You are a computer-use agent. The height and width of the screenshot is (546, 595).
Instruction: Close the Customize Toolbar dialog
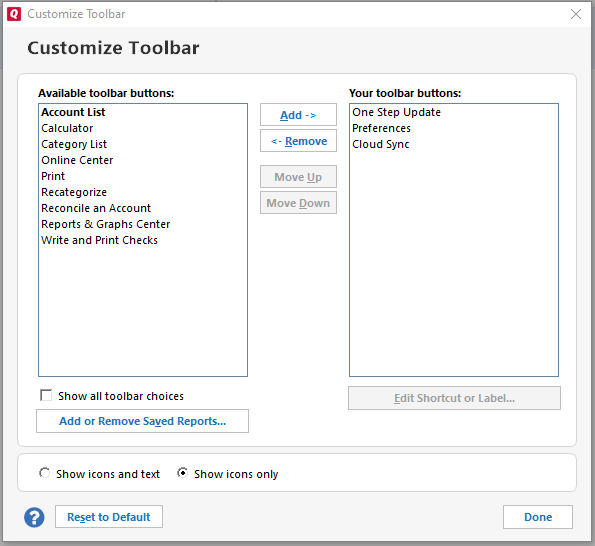576,14
